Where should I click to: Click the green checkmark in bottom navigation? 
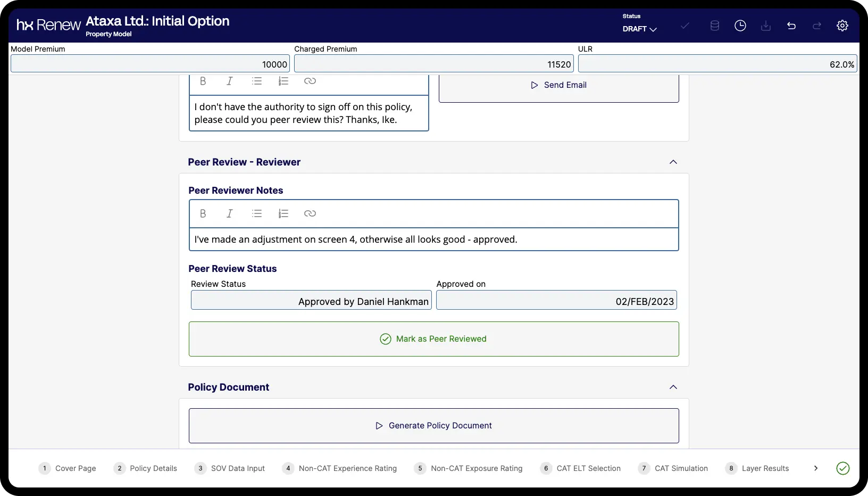pyautogui.click(x=842, y=468)
